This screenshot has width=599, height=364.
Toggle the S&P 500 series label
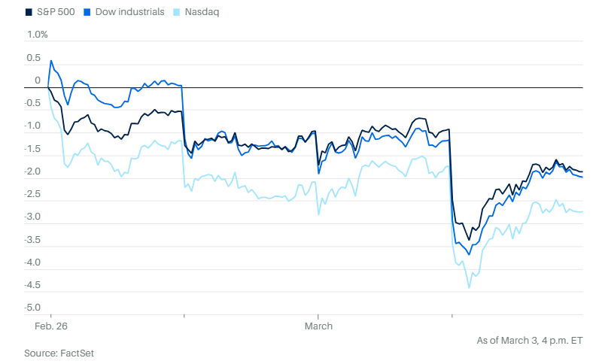[56, 12]
